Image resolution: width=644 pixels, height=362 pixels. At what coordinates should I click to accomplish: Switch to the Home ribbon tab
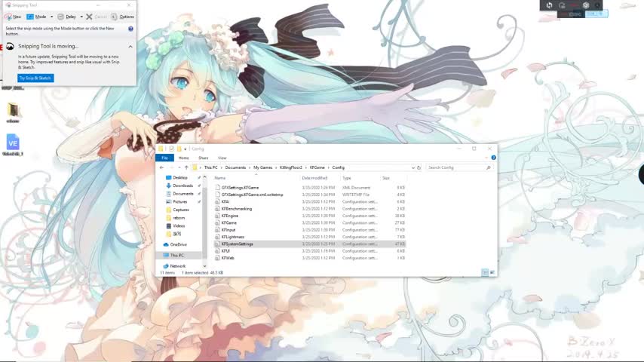(183, 158)
